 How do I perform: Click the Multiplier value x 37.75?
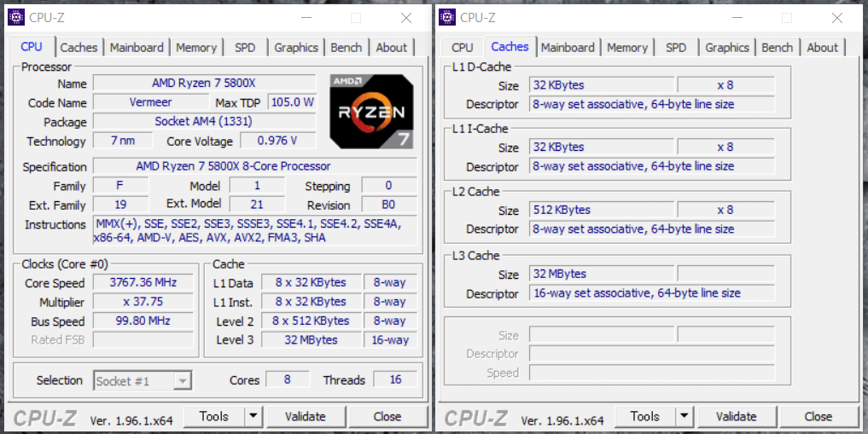[143, 301]
